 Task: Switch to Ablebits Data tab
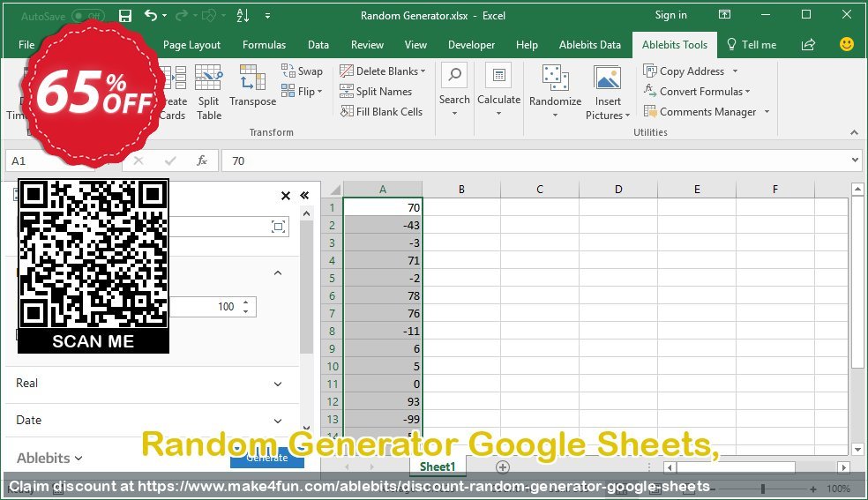[589, 45]
